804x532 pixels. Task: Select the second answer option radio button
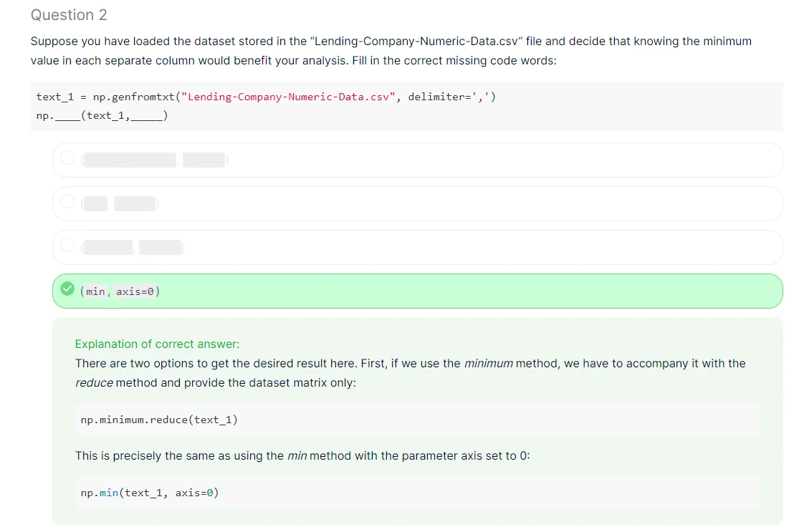(x=67, y=203)
